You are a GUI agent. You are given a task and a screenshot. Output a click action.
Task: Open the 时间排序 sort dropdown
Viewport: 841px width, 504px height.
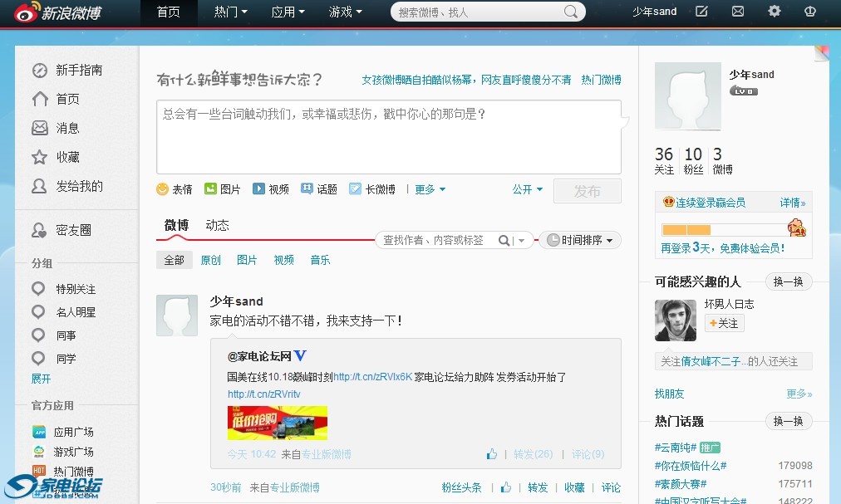[580, 240]
